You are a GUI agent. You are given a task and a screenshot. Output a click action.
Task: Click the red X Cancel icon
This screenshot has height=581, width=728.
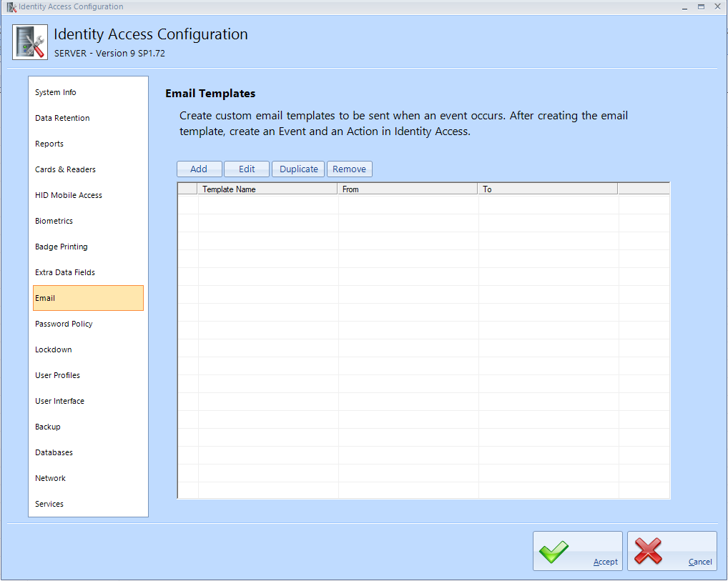coord(648,551)
